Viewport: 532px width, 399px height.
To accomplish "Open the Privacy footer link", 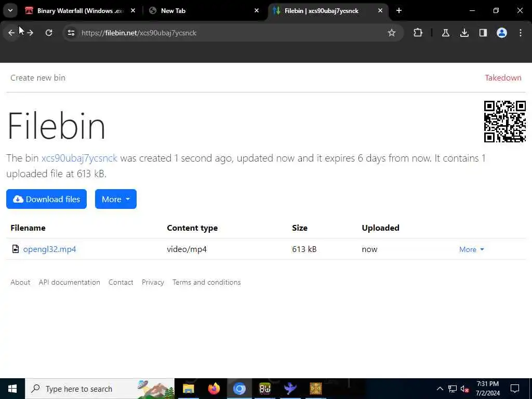I will pyautogui.click(x=153, y=282).
